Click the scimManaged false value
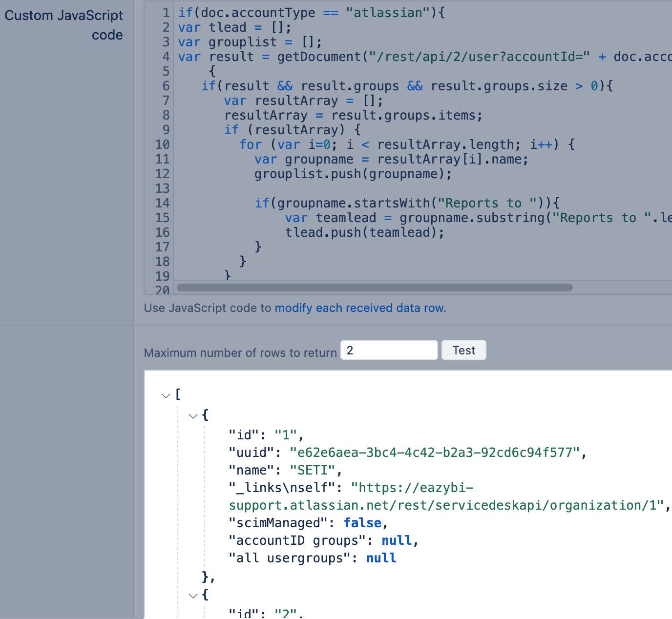672x619 pixels. (362, 523)
